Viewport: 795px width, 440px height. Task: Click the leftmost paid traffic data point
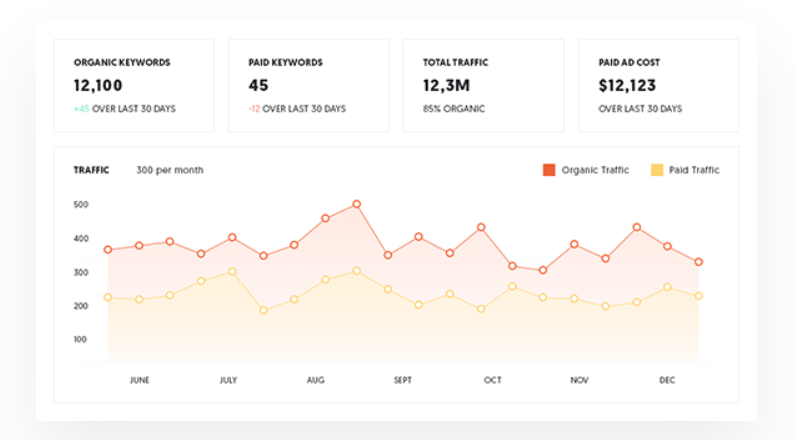click(108, 297)
